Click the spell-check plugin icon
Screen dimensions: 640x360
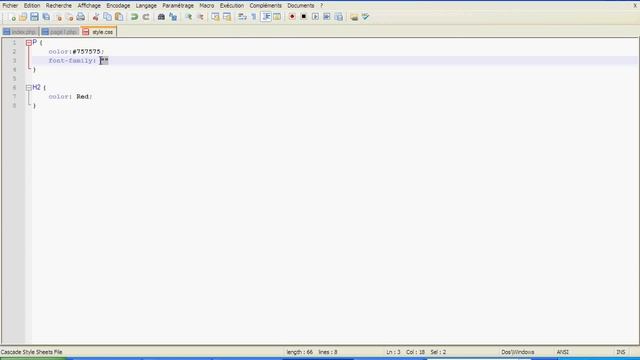(365, 17)
